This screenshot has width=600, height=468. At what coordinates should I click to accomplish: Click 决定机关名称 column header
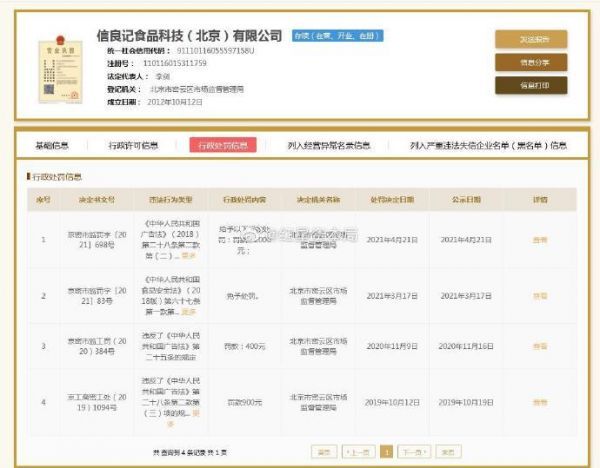pos(318,199)
